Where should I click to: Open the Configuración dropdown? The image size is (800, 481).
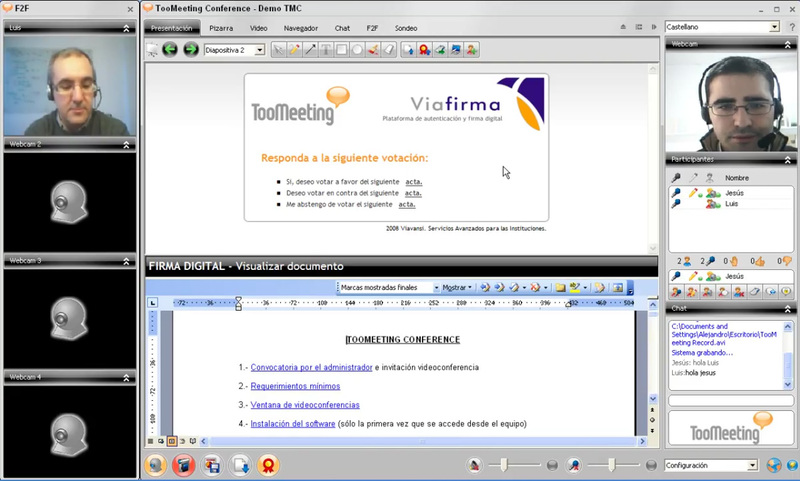click(753, 465)
